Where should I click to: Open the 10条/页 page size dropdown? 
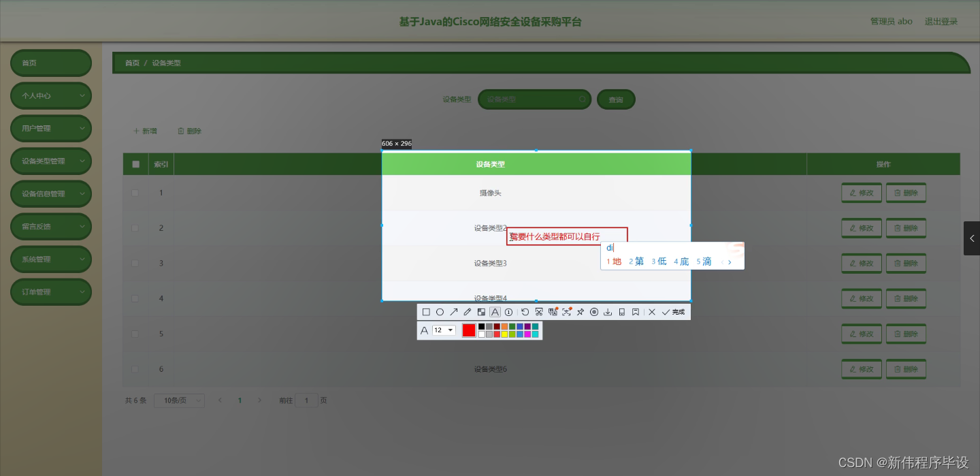click(178, 400)
